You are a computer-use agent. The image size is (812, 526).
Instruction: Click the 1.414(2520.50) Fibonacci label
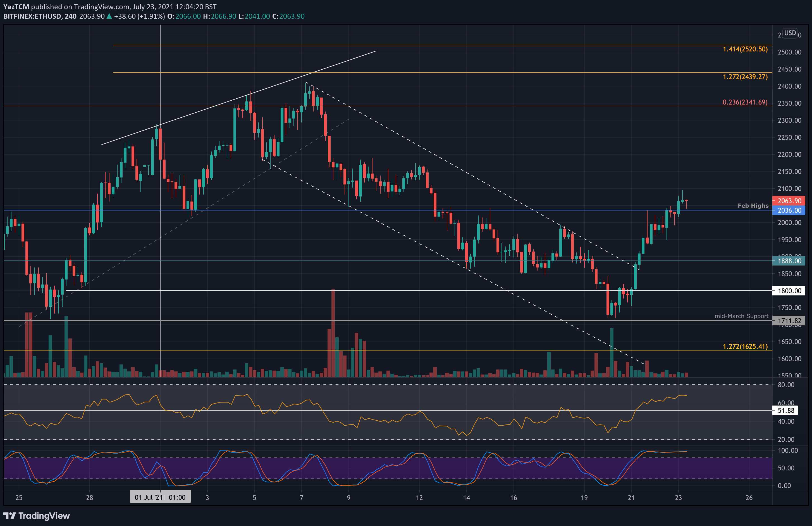745,49
